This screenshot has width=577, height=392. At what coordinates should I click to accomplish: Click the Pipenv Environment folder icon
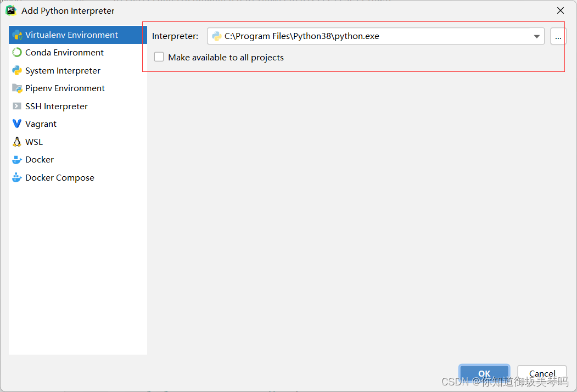coord(17,88)
